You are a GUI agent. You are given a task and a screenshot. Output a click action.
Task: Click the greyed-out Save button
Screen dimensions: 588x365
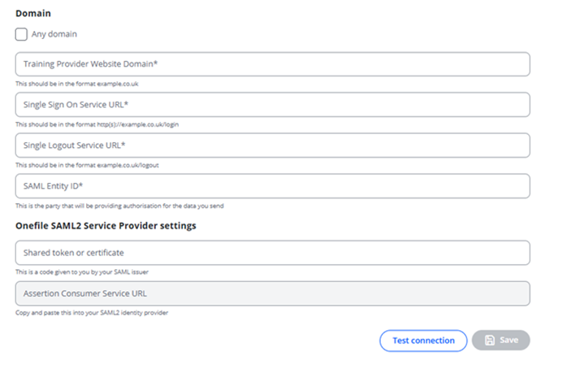tap(501, 340)
